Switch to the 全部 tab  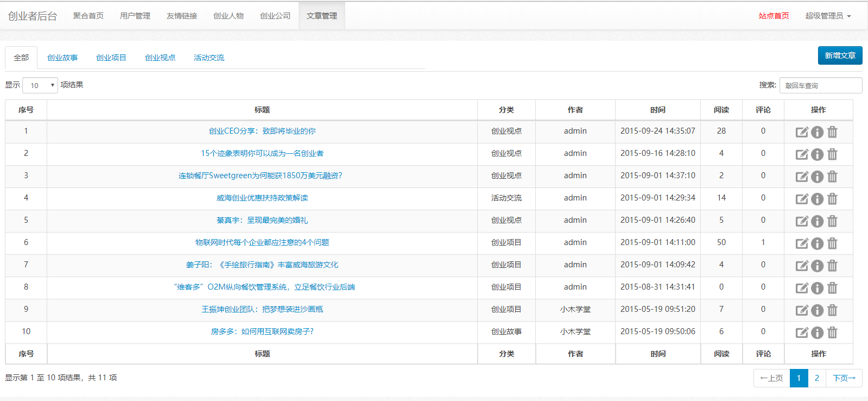(x=21, y=58)
